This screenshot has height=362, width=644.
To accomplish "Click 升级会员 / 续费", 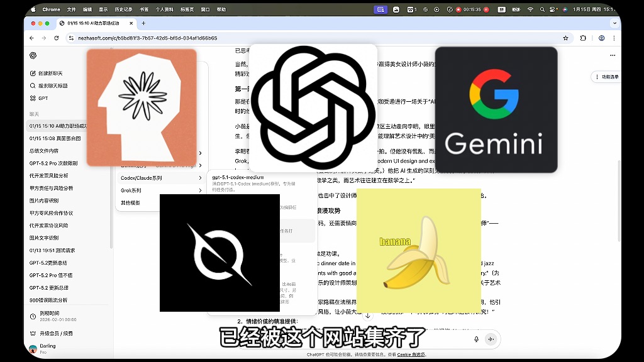I will (x=56, y=333).
